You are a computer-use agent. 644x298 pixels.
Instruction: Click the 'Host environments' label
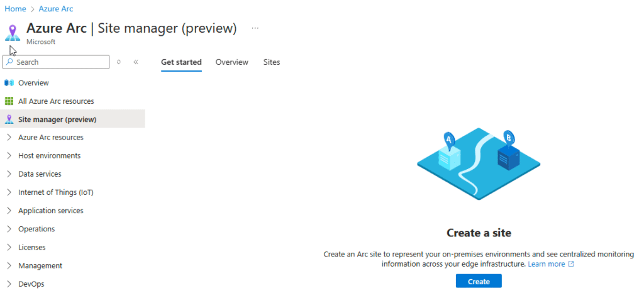[49, 155]
